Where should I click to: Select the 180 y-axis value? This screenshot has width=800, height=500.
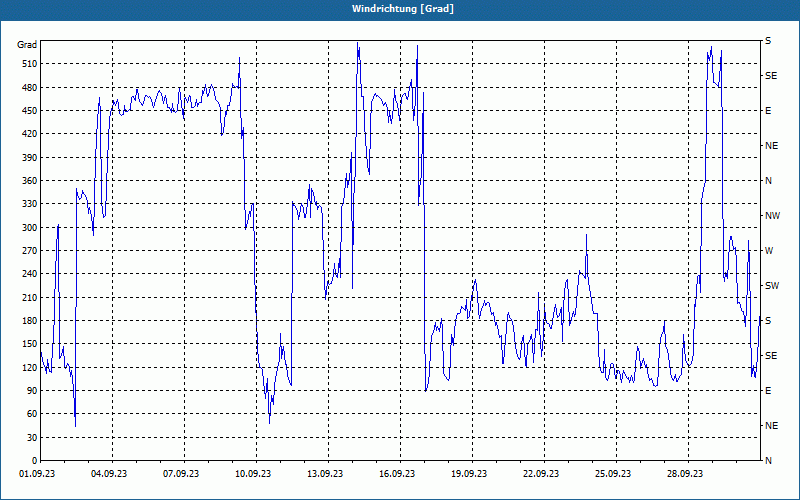(x=30, y=321)
